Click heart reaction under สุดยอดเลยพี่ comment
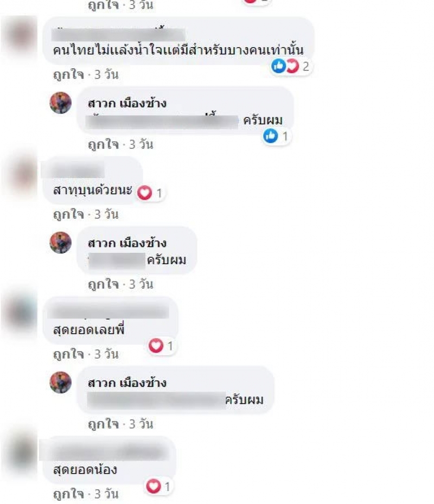The image size is (434, 504). pos(162,346)
